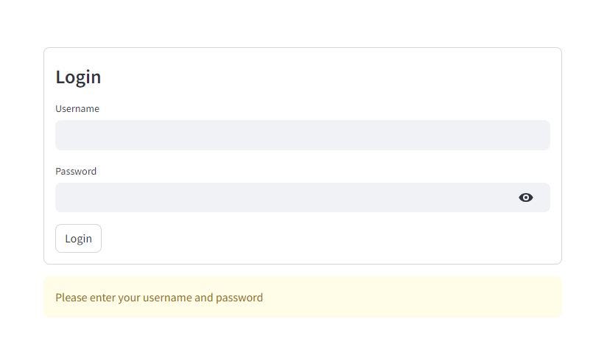The width and height of the screenshot is (607, 364).
Task: Click the eye icon in Password field
Action: pos(525,197)
